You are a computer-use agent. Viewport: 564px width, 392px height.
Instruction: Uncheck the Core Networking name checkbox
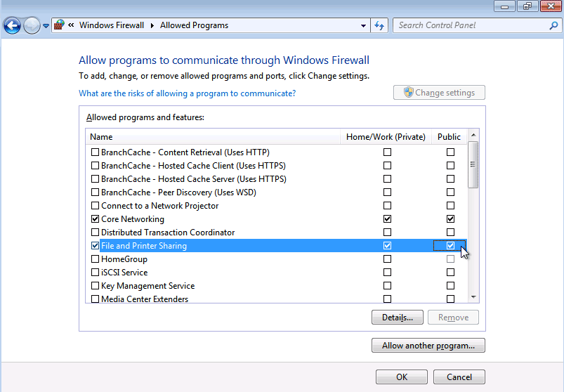(96, 219)
